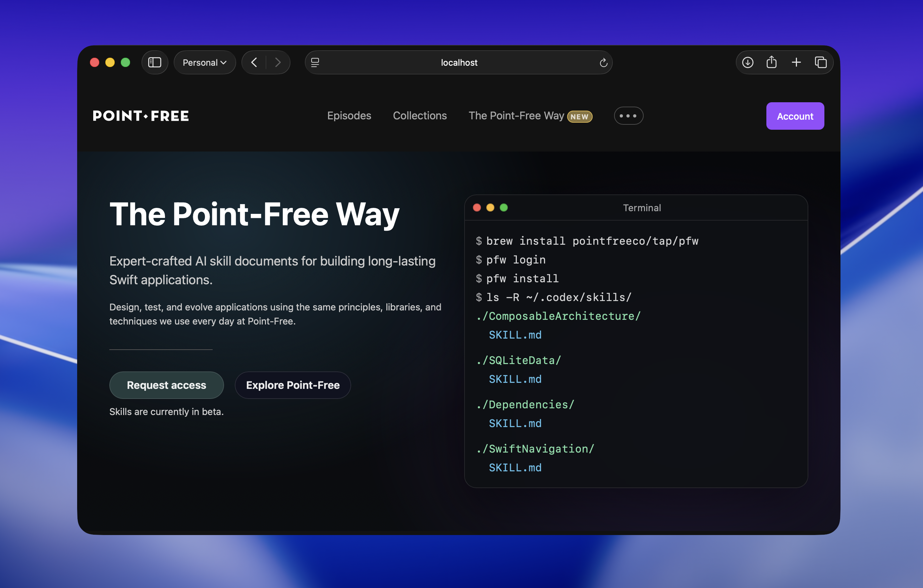Click the localhost address bar
The image size is (923, 588).
[459, 62]
